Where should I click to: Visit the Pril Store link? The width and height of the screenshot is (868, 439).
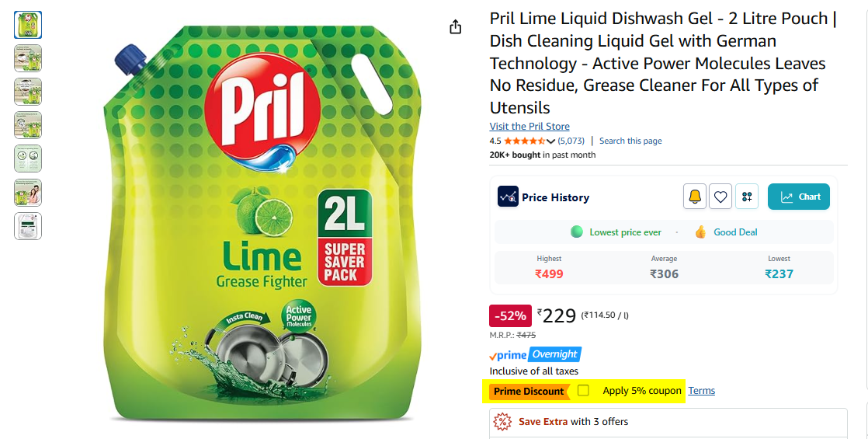point(529,127)
